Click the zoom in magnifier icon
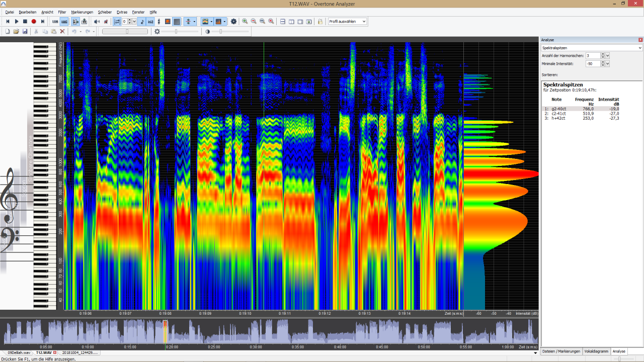 point(245,22)
